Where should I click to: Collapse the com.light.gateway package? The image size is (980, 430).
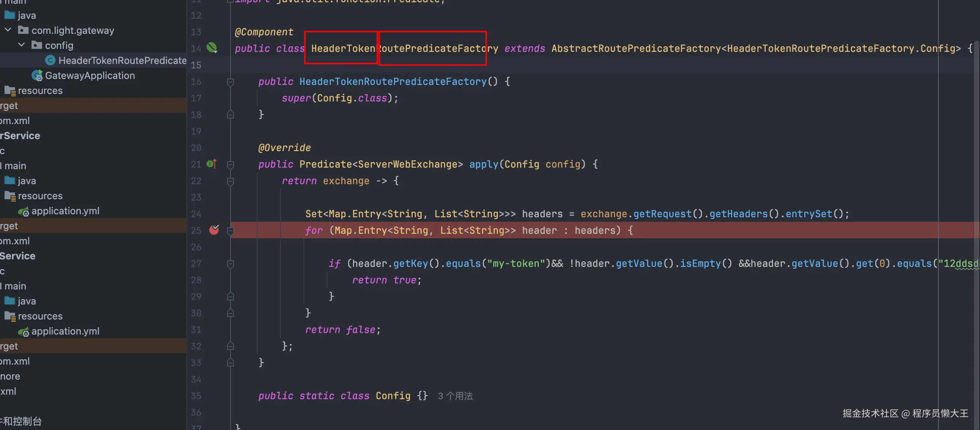8,30
